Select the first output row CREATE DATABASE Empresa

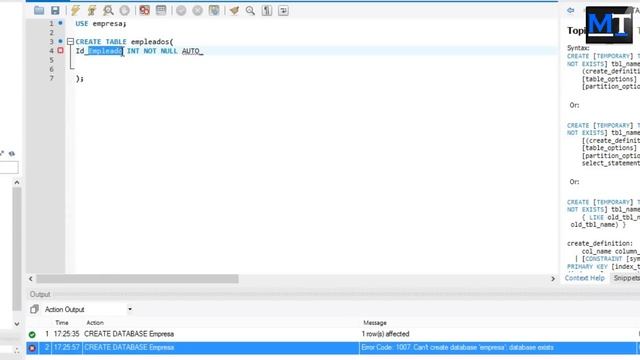pos(333,334)
